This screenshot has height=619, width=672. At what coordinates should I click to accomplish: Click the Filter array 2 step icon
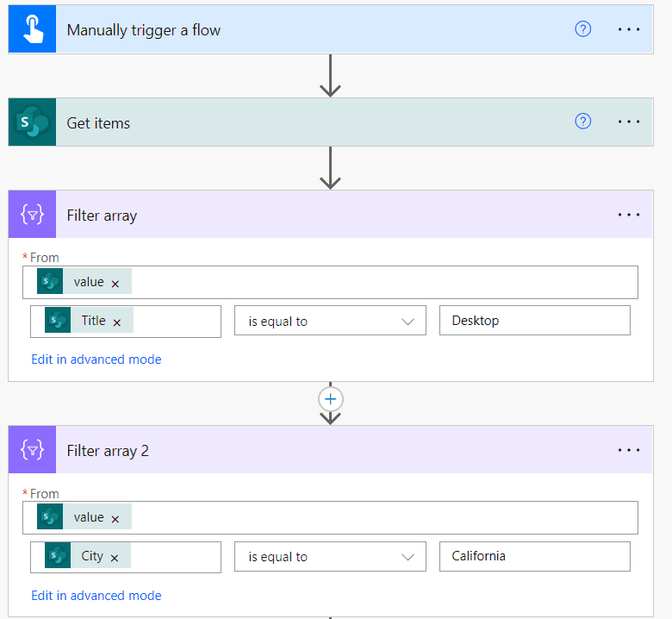32,449
